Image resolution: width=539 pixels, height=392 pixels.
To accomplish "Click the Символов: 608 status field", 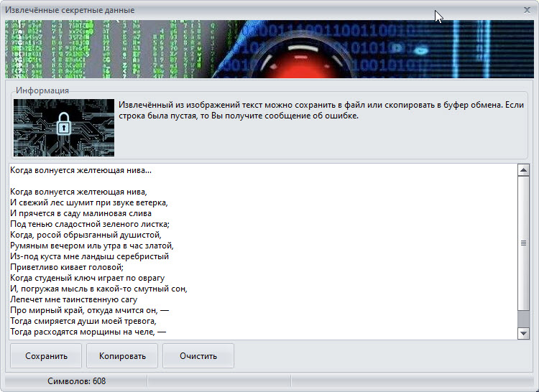I will coord(76,381).
